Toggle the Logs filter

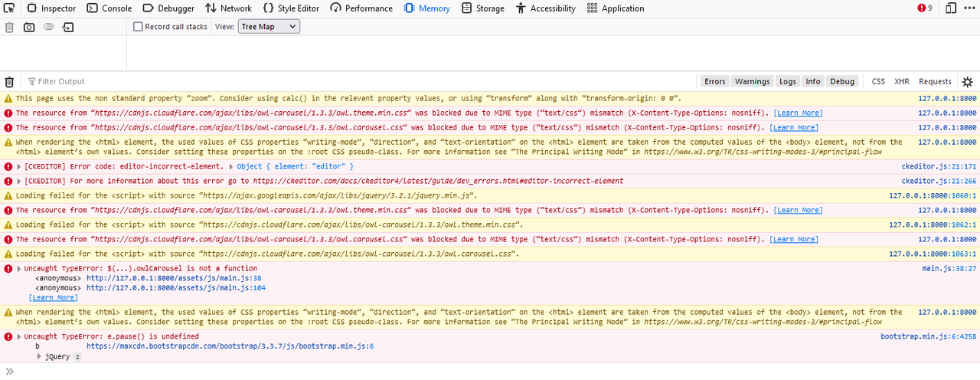(x=788, y=81)
